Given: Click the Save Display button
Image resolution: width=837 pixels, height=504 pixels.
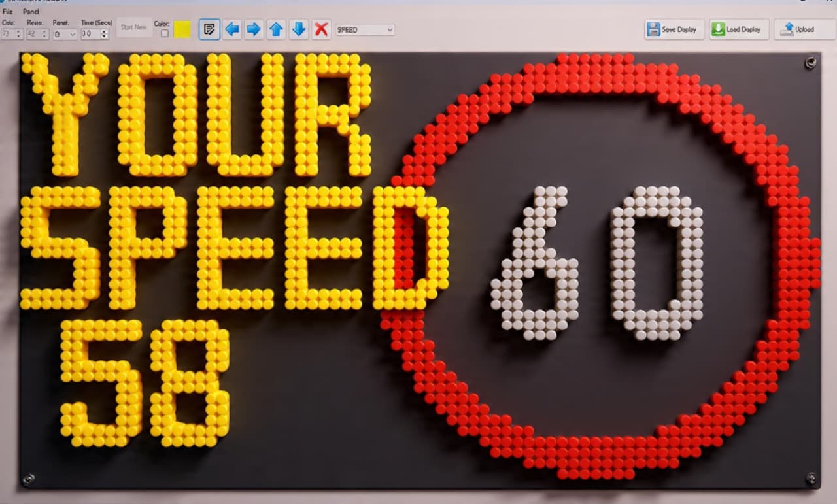Looking at the screenshot, I should (674, 29).
